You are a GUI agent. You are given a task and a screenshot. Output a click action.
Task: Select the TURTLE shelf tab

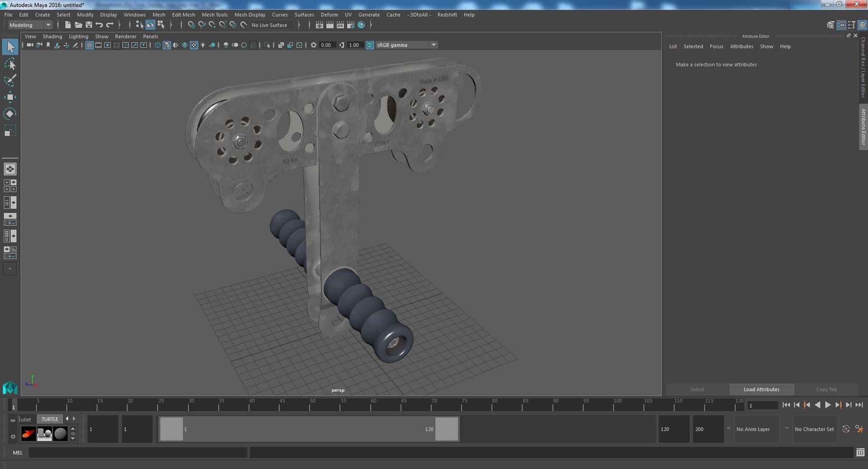click(50, 419)
